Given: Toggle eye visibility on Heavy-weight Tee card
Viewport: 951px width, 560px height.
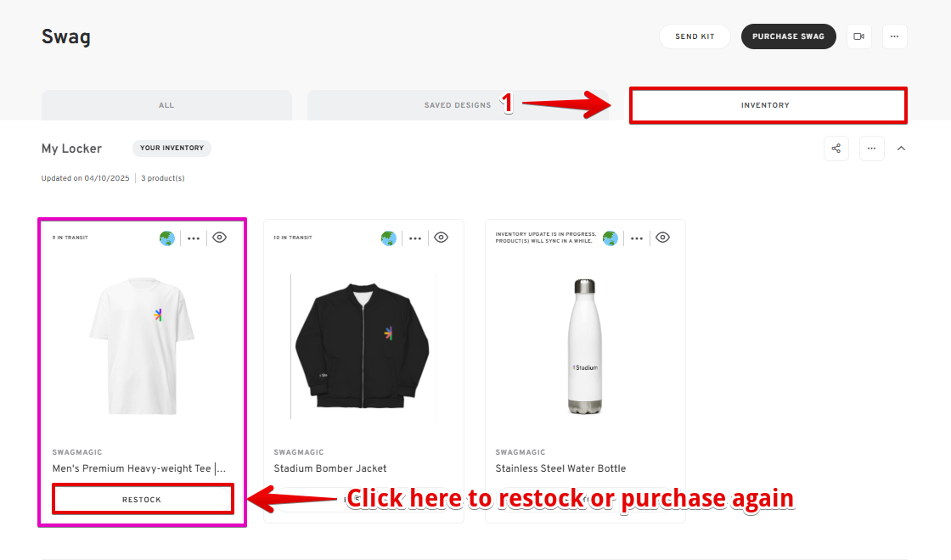Looking at the screenshot, I should coord(220,238).
